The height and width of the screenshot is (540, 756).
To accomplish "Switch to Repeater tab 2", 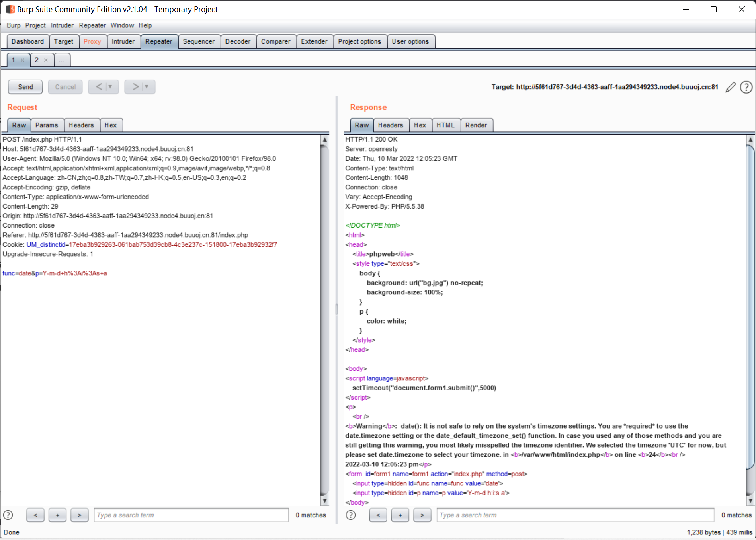I will [x=36, y=60].
